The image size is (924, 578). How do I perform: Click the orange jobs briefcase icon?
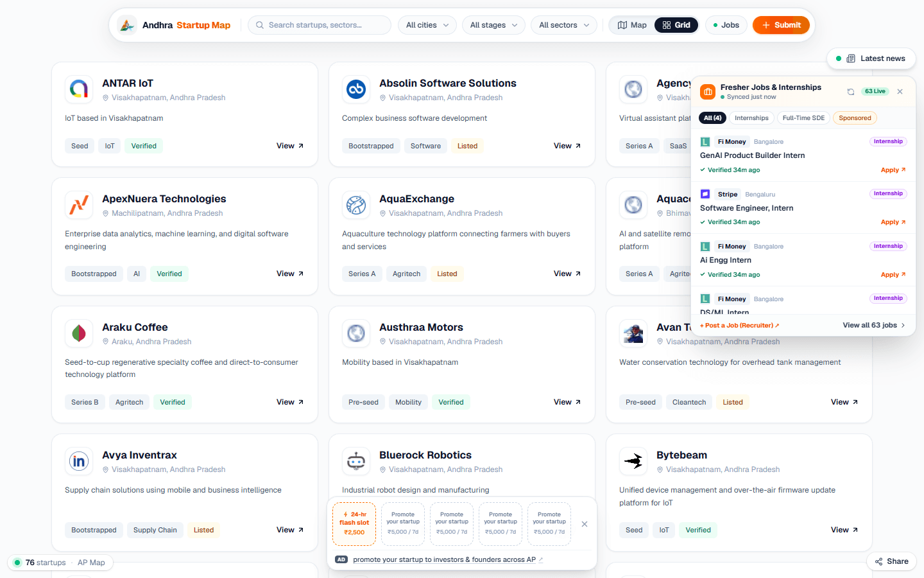[x=708, y=92]
